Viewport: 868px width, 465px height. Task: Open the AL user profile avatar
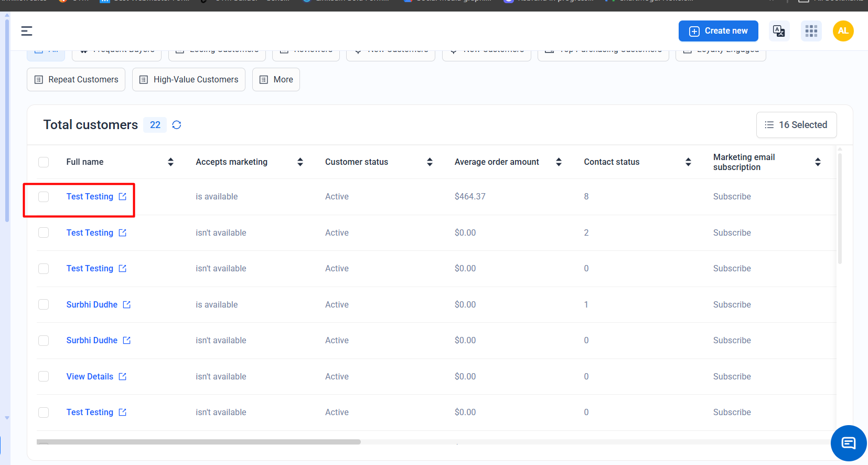(x=843, y=31)
